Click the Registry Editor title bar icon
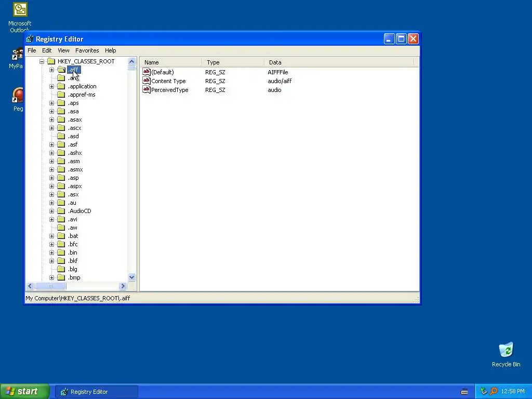Viewport: 532px width, 399px height. [30, 39]
